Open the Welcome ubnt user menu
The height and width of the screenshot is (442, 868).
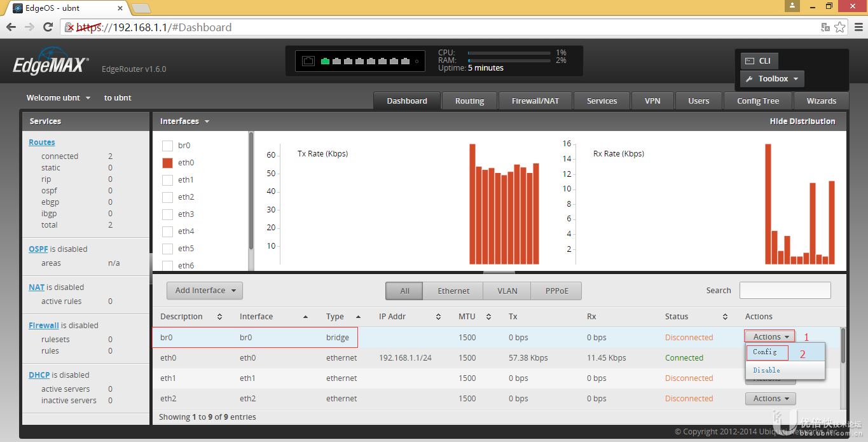[59, 98]
